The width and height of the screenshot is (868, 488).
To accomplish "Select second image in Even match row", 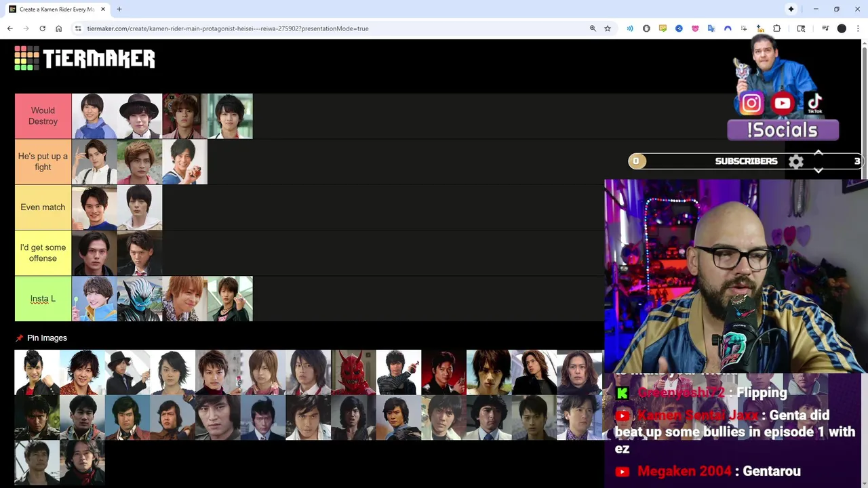I will [140, 207].
